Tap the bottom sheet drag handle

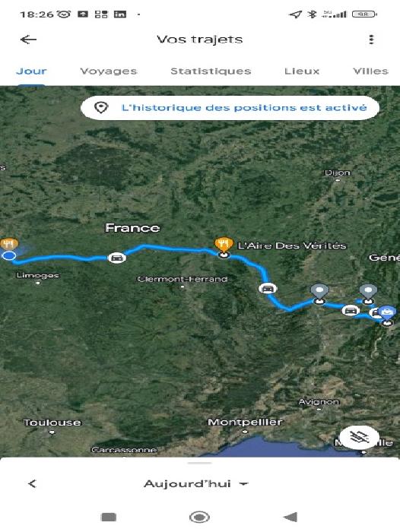pyautogui.click(x=200, y=463)
